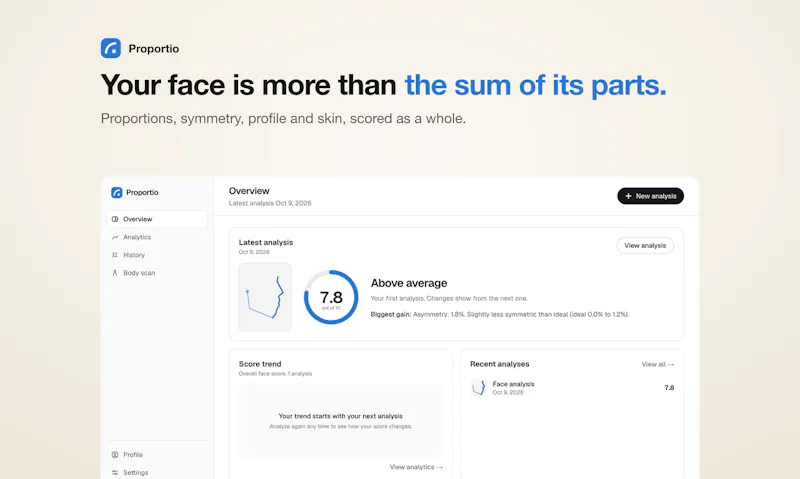The width and height of the screenshot is (800, 479).
Task: Select Body scan in the sidebar
Action: point(157,273)
